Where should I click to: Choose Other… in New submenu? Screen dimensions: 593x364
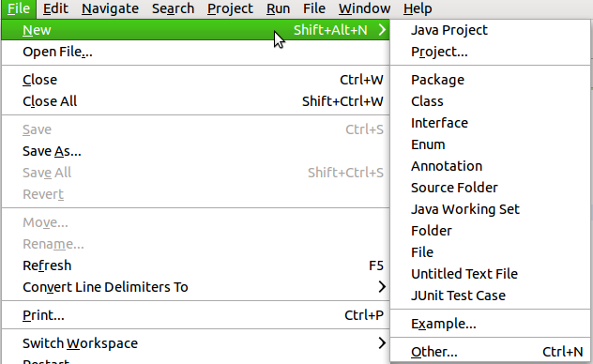[490, 352]
